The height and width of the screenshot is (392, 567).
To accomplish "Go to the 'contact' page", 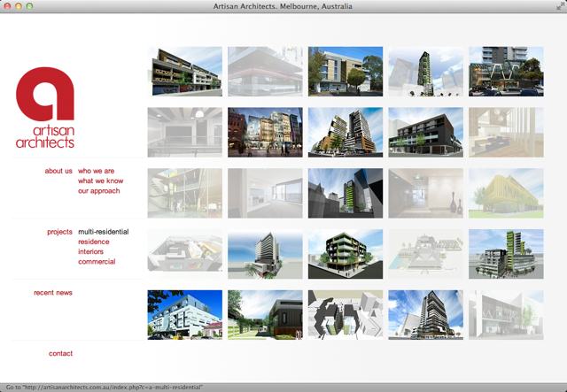I will click(x=61, y=354).
